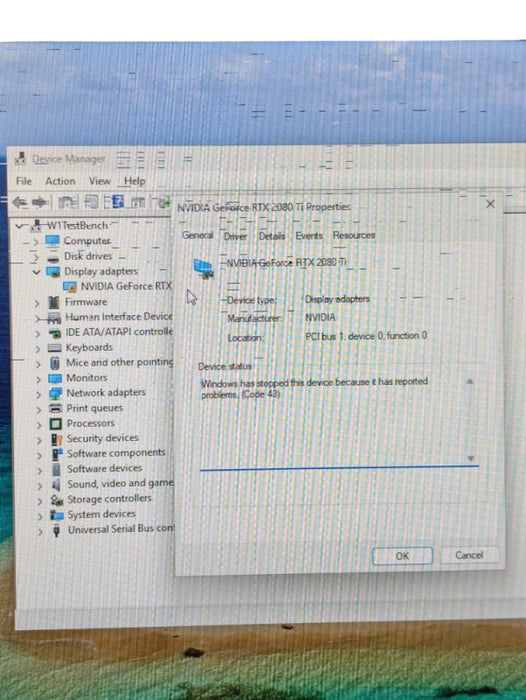Expand the Storage controllers category

[40, 501]
